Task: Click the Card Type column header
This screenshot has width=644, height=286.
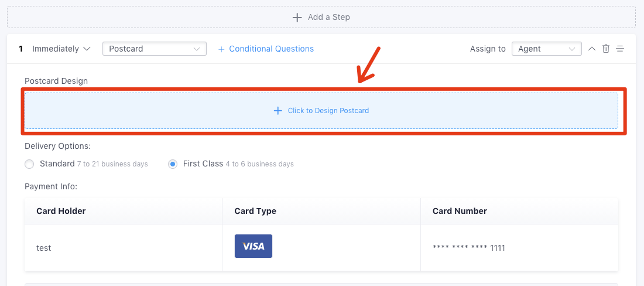Action: (x=255, y=211)
